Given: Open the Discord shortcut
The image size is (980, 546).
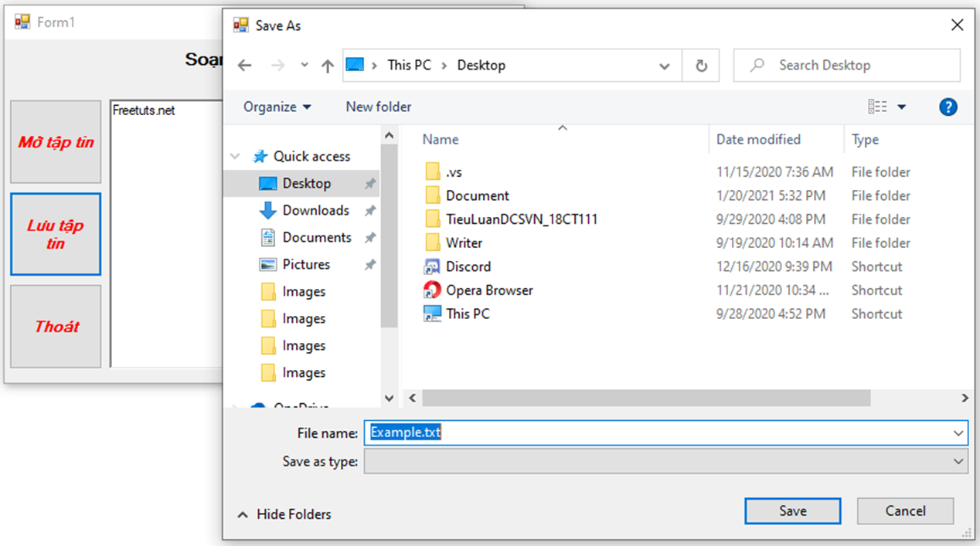Looking at the screenshot, I should pos(468,266).
